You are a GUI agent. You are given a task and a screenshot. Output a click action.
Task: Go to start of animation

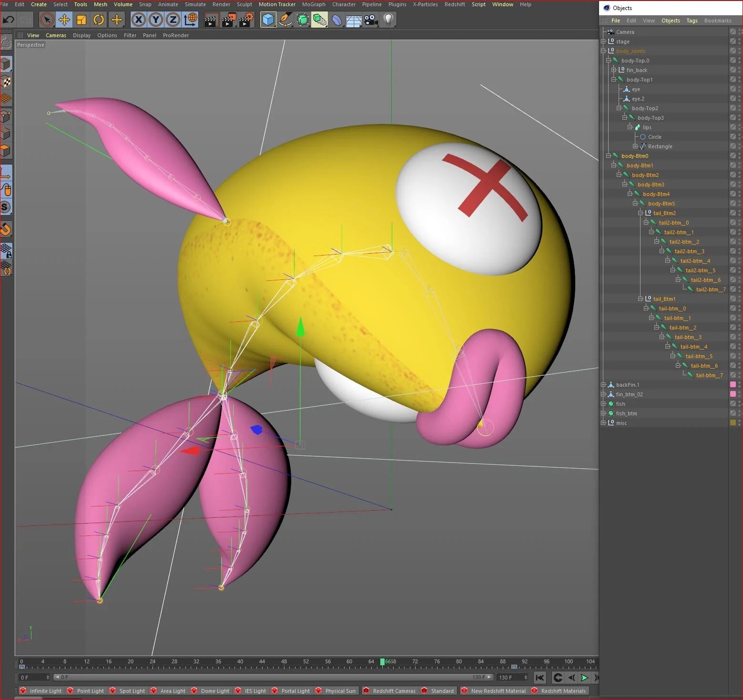click(539, 677)
